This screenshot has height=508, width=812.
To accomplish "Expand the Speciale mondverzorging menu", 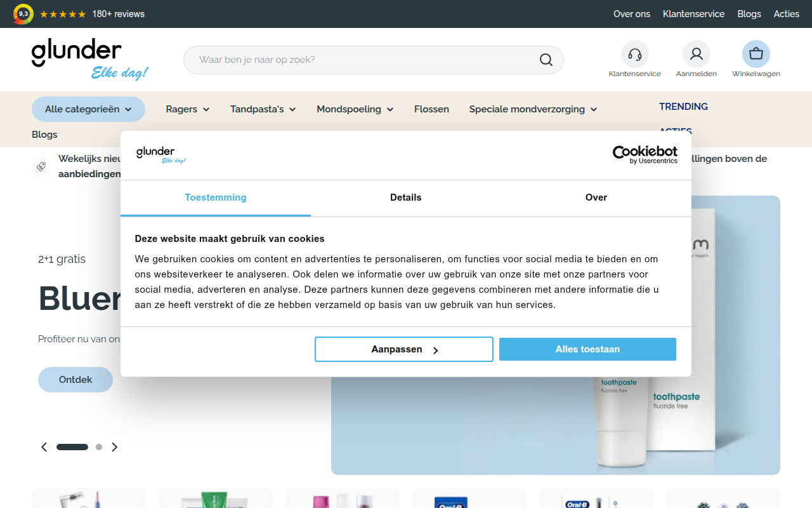I will (x=533, y=109).
